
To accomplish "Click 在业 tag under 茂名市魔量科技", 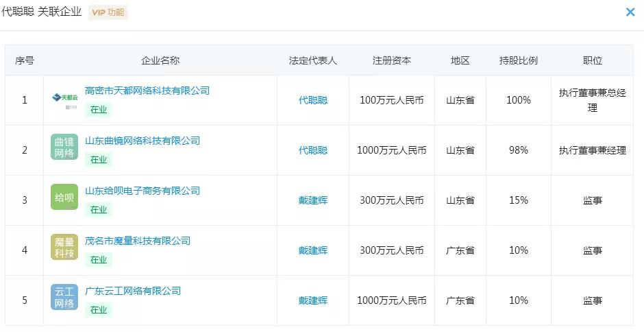I will pos(99,260).
